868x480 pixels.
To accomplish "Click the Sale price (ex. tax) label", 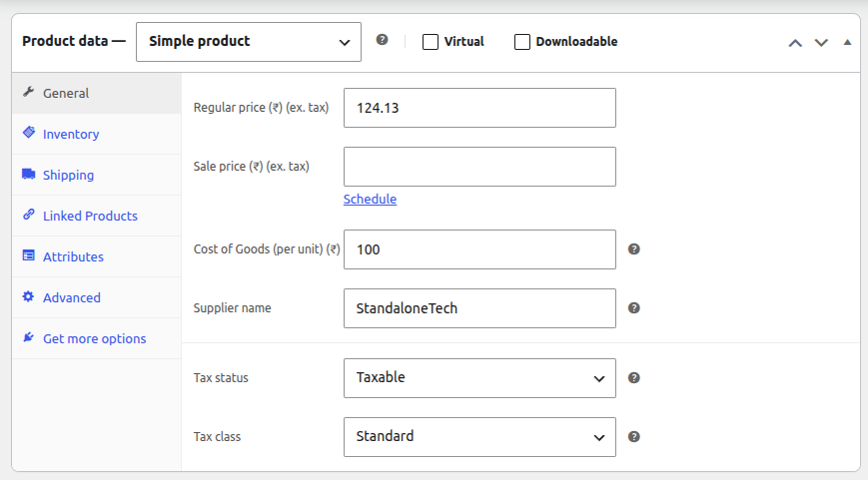I will [x=252, y=166].
